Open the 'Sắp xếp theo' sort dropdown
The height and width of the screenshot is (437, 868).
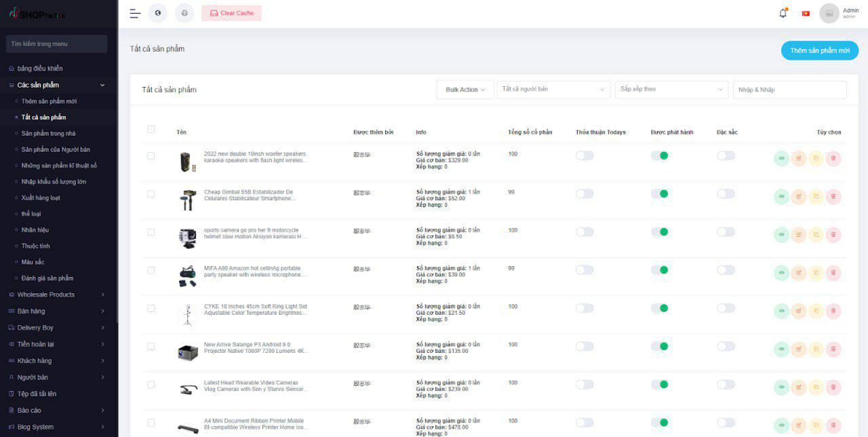[671, 90]
